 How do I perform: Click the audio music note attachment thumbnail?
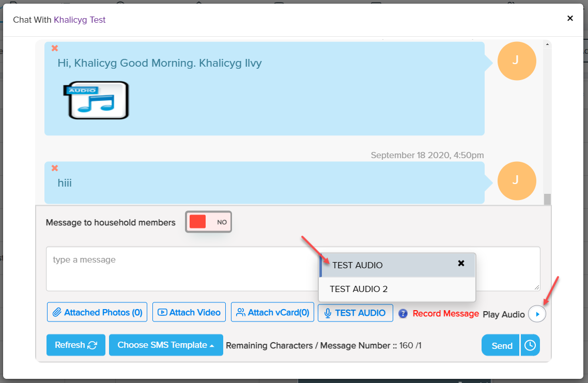click(96, 100)
